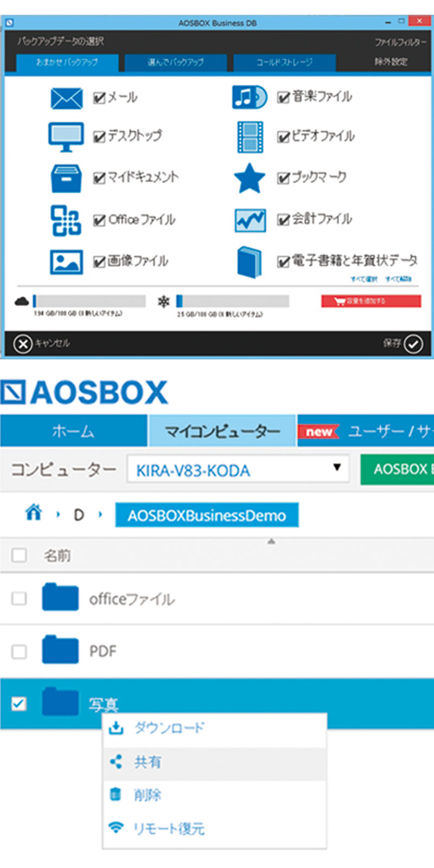Screen dimensions: 434x868
Task: Click the trash icon in context menu
Action: click(116, 795)
